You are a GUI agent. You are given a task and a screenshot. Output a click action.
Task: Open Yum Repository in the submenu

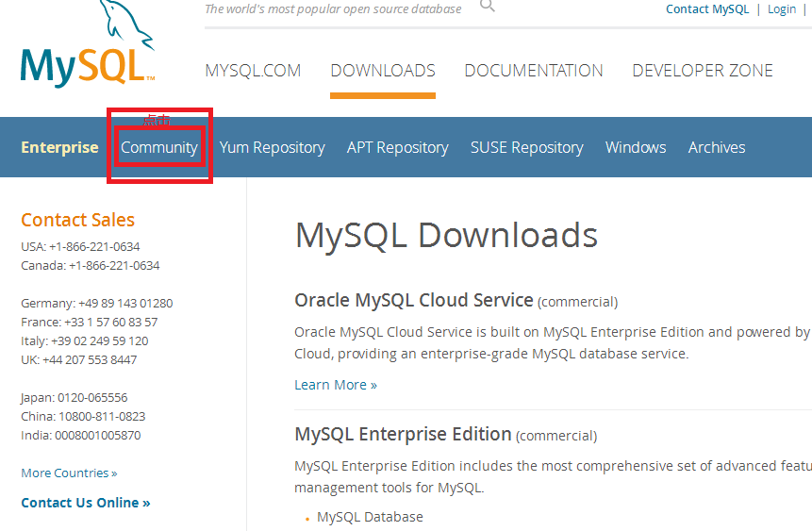click(x=272, y=148)
